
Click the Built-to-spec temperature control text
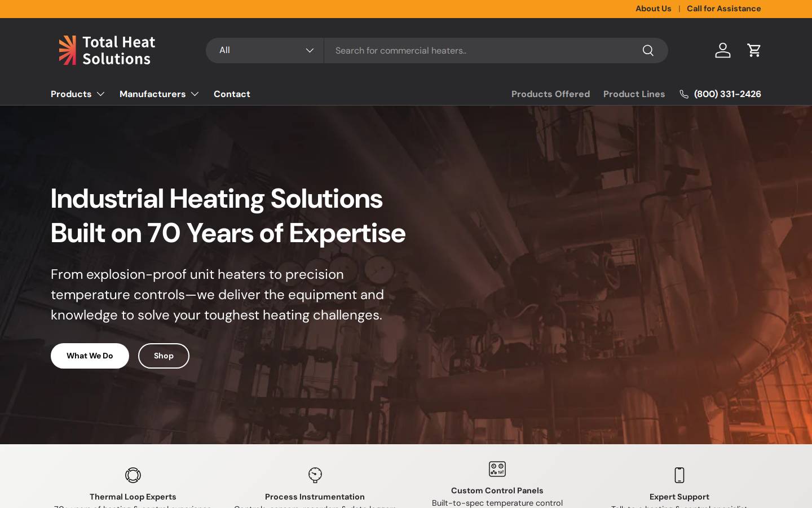pyautogui.click(x=497, y=503)
